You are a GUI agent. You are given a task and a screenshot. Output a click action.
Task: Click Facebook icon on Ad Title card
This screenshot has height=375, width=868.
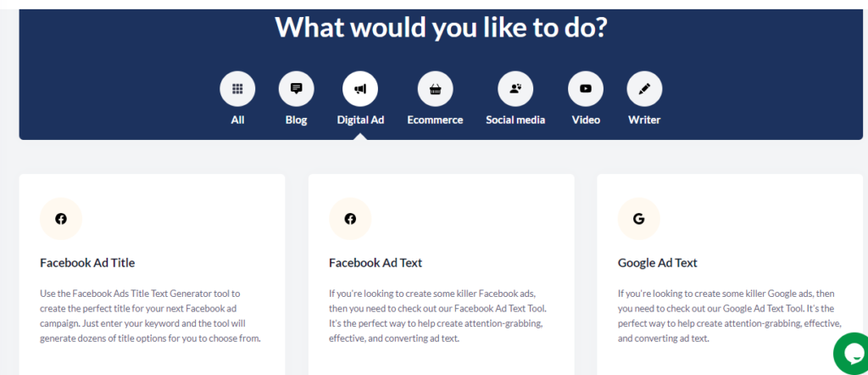click(x=61, y=219)
